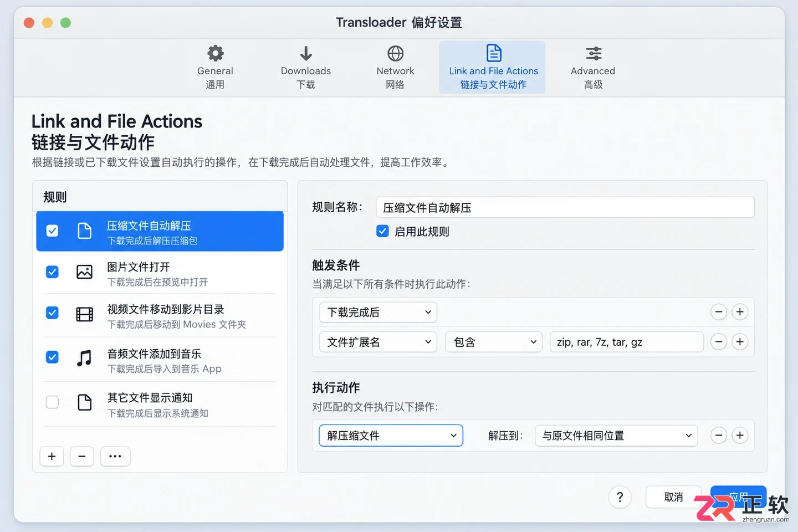Viewport: 798px width, 532px height.
Task: Open the 文件扩展名 condition dropdown
Action: point(378,342)
